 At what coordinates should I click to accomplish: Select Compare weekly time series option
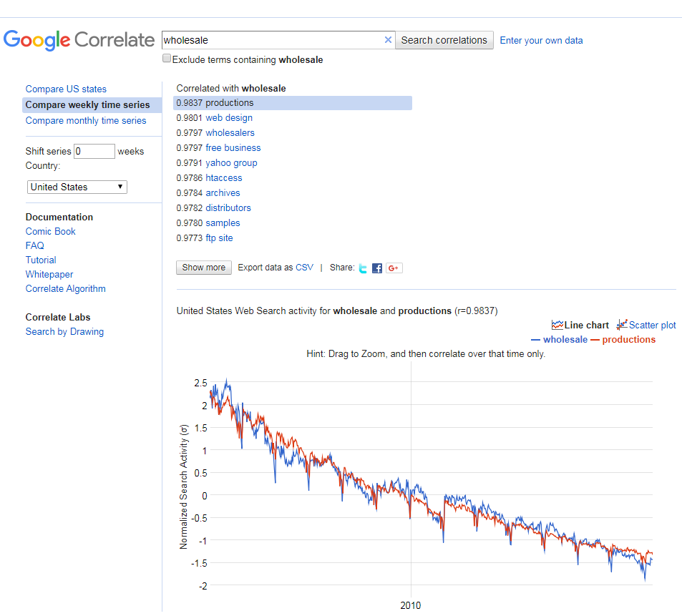87,104
